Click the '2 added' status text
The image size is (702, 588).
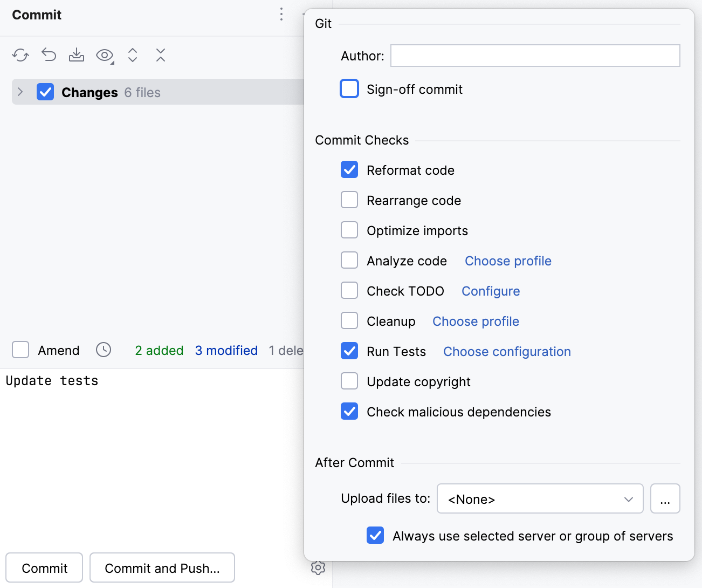click(159, 351)
